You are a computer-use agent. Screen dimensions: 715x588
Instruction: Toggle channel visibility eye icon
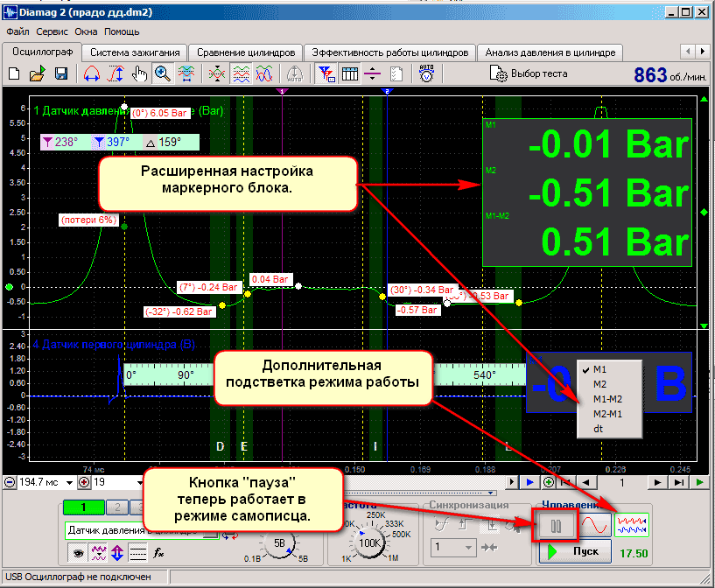click(x=78, y=553)
